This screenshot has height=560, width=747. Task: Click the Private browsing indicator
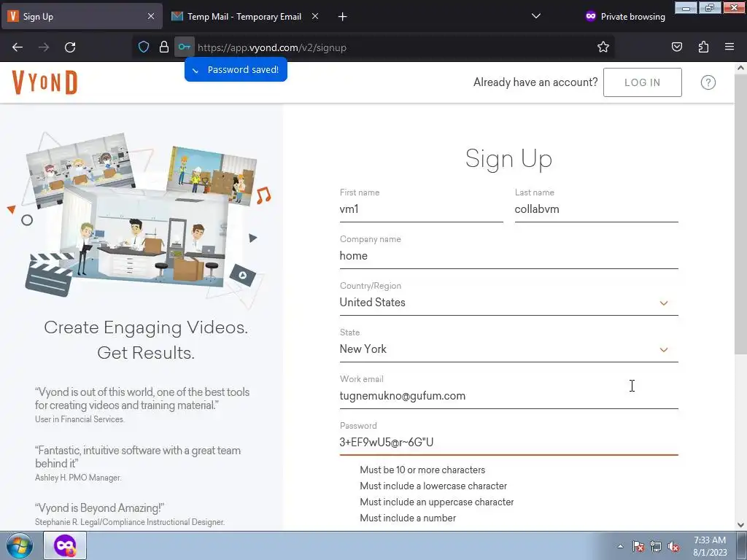(625, 16)
